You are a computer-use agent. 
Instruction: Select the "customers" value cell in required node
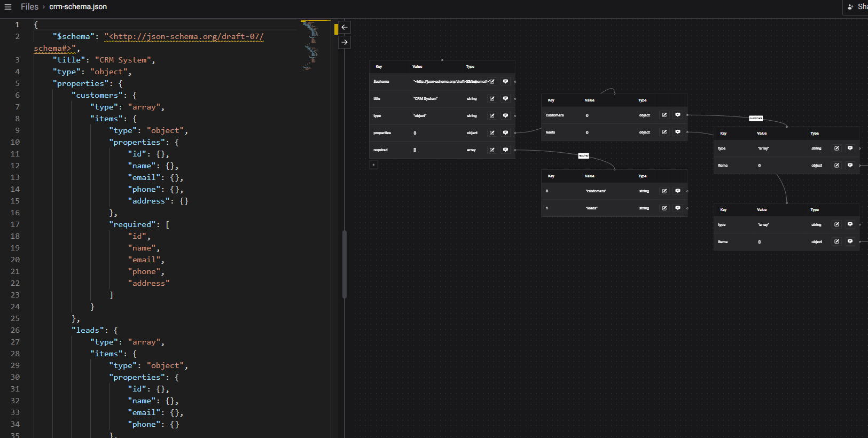596,191
